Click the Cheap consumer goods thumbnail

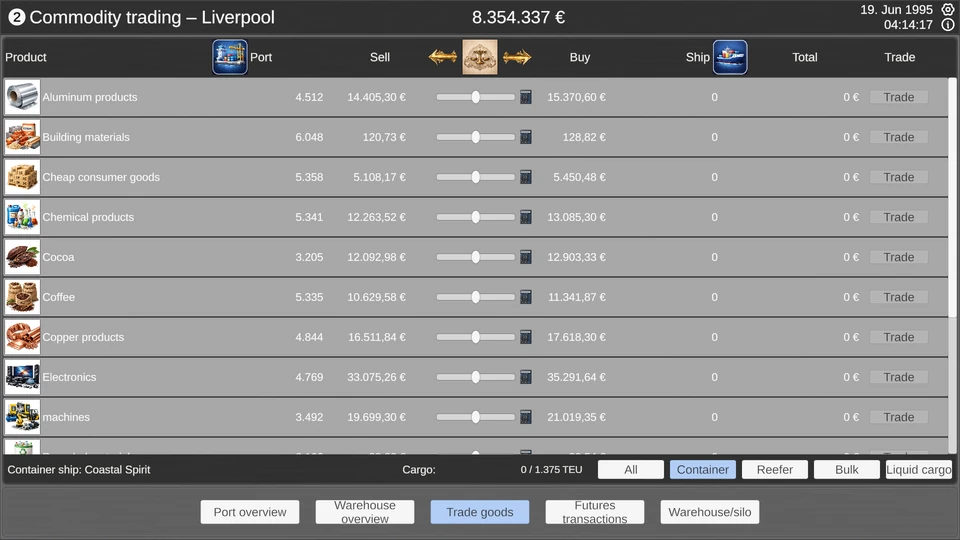tap(23, 177)
